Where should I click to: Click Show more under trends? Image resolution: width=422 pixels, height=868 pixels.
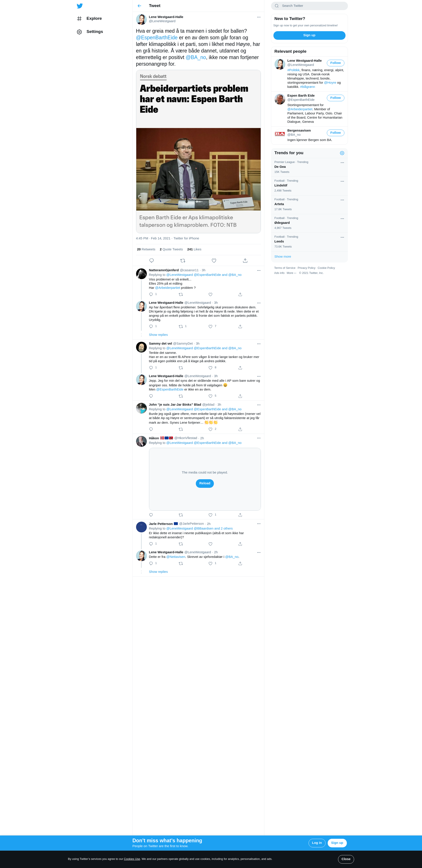pyautogui.click(x=282, y=256)
